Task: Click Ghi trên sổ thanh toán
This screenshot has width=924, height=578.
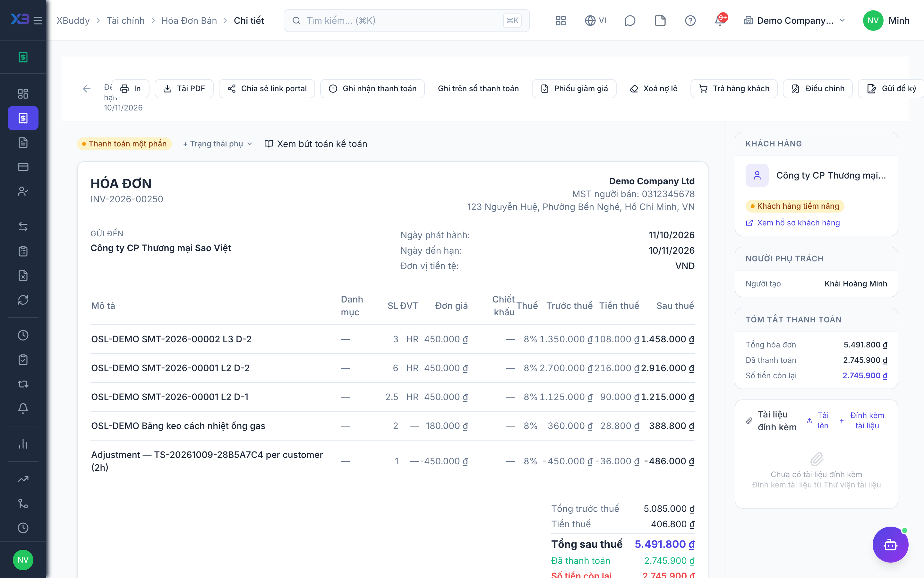Action: [478, 89]
